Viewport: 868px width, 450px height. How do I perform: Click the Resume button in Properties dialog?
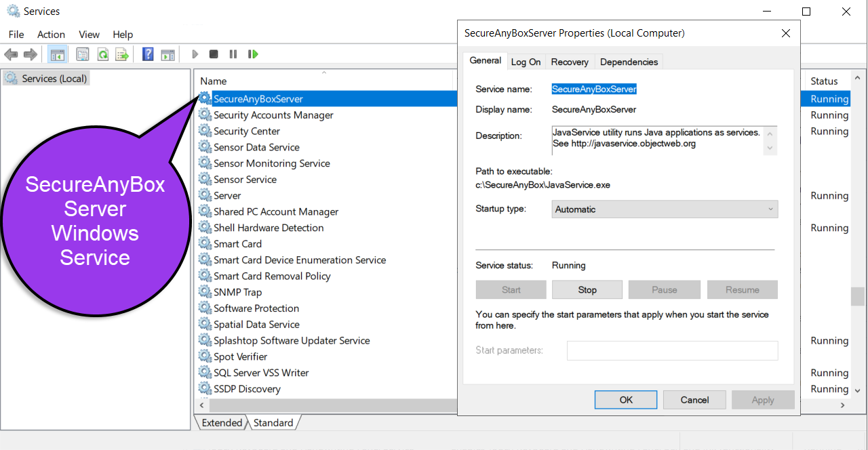tap(743, 290)
